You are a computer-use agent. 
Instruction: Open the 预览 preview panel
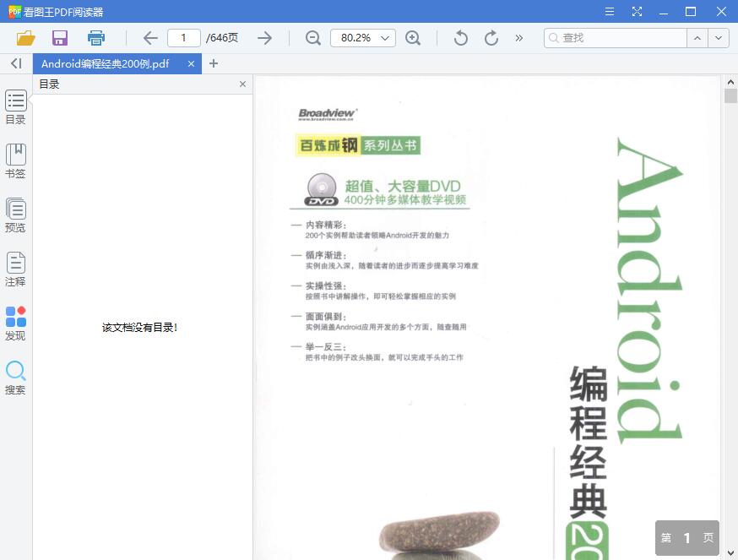click(15, 215)
